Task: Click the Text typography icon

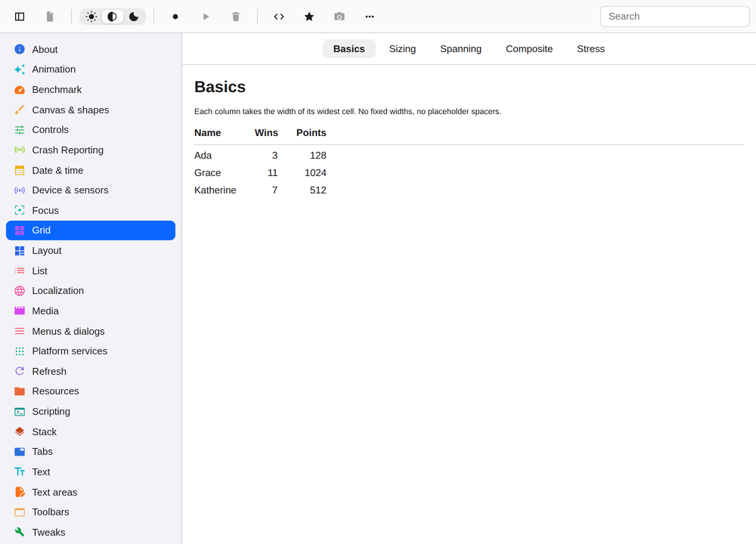Action: [x=20, y=471]
